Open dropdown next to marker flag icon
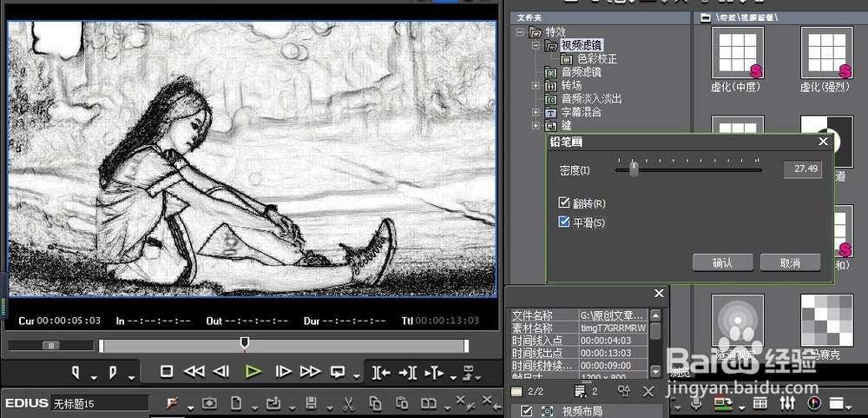 (190, 408)
